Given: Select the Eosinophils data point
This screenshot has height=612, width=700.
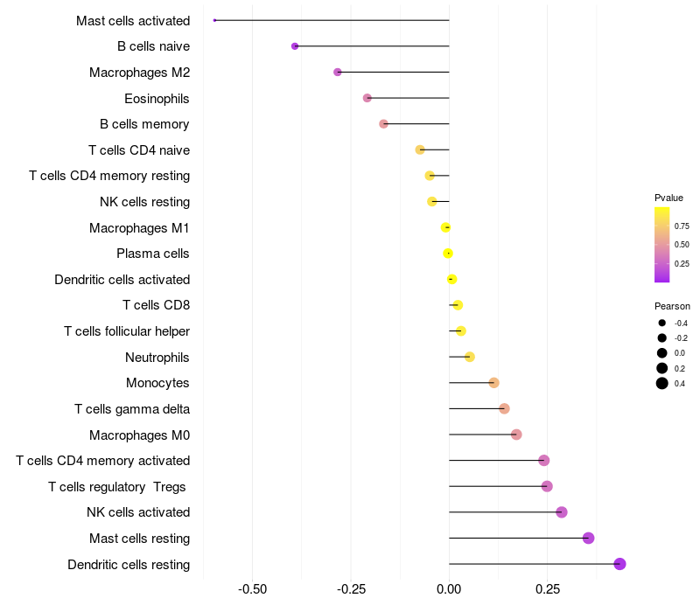Looking at the screenshot, I should (367, 98).
